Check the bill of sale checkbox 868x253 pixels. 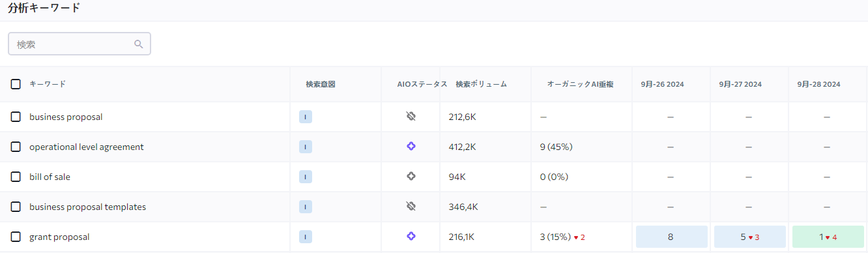point(16,177)
